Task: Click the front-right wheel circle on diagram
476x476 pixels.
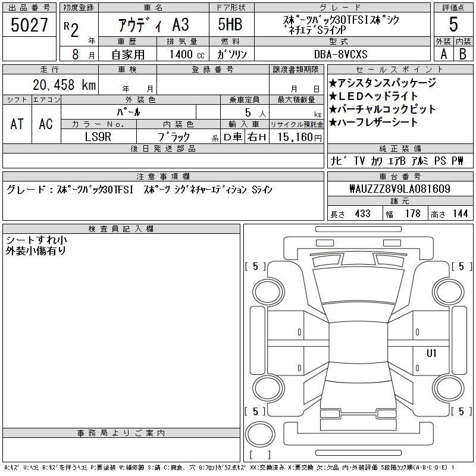Action: [x=449, y=292]
